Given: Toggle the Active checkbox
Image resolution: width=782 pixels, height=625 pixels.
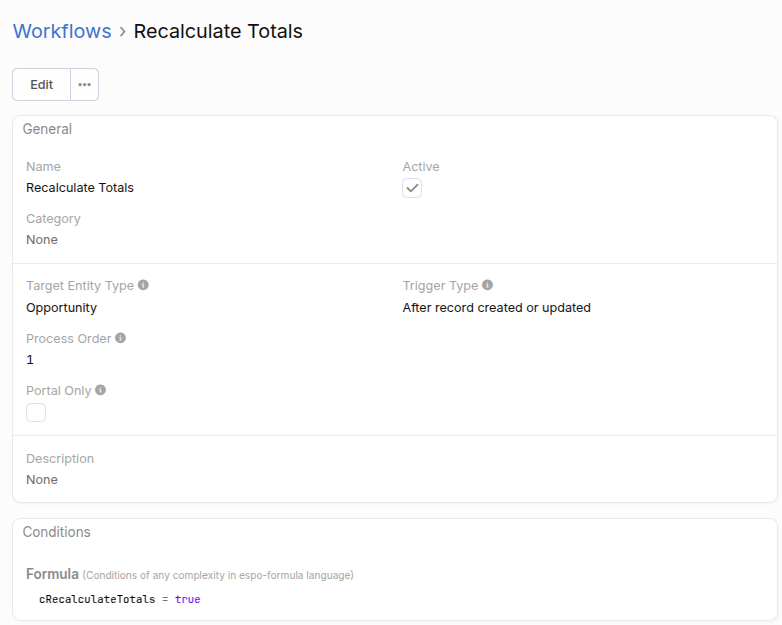Looking at the screenshot, I should tap(412, 188).
